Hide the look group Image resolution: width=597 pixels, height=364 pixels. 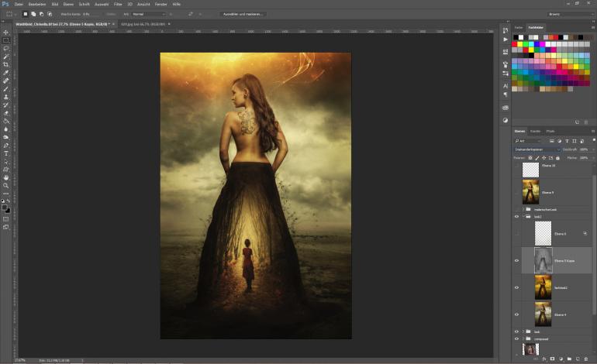[516, 331]
